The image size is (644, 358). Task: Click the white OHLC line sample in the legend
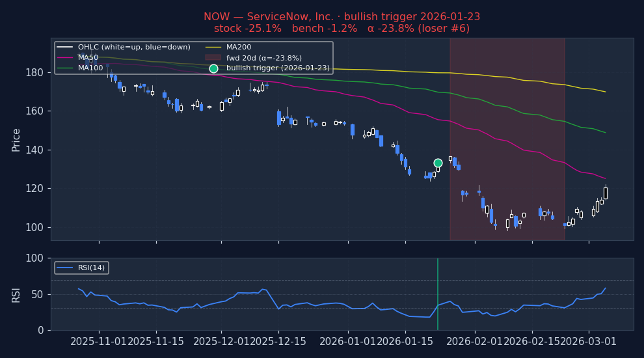[x=65, y=47]
